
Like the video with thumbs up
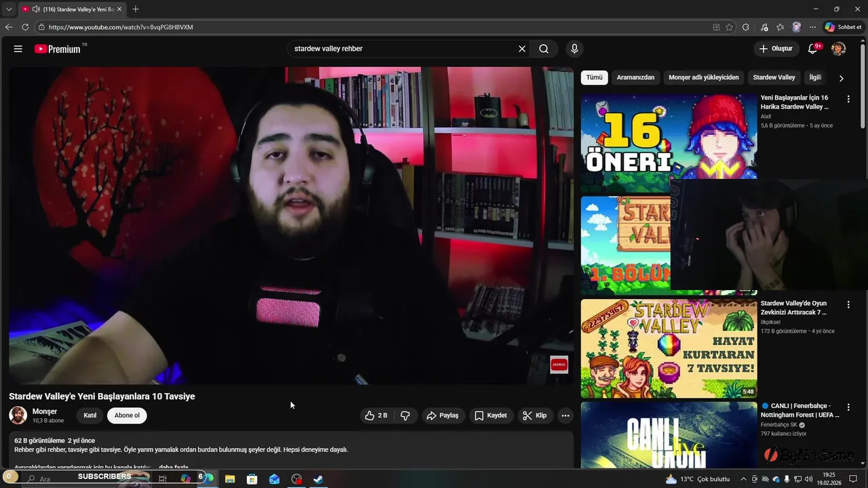[x=376, y=415]
